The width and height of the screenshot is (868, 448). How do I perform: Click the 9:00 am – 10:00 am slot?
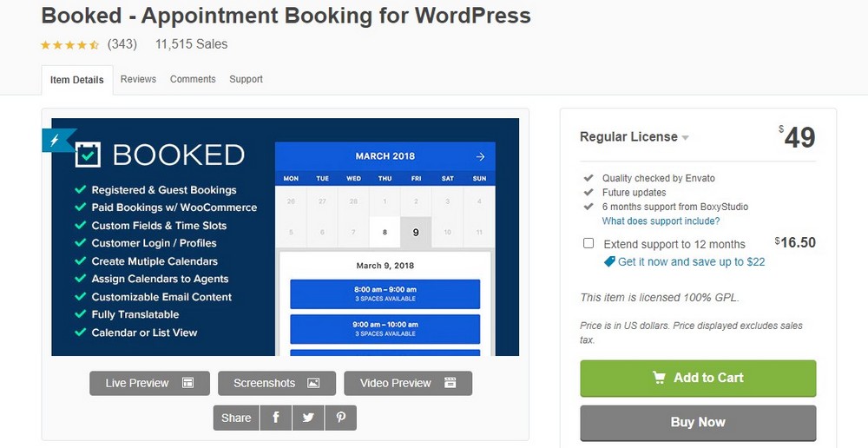(x=385, y=328)
